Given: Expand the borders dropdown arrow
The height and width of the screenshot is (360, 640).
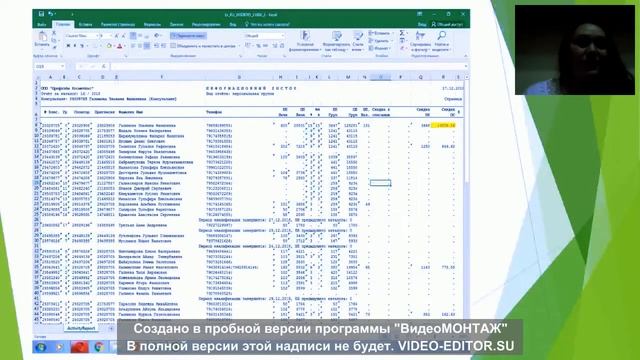Looking at the screenshot, I should pyautogui.click(x=101, y=46).
